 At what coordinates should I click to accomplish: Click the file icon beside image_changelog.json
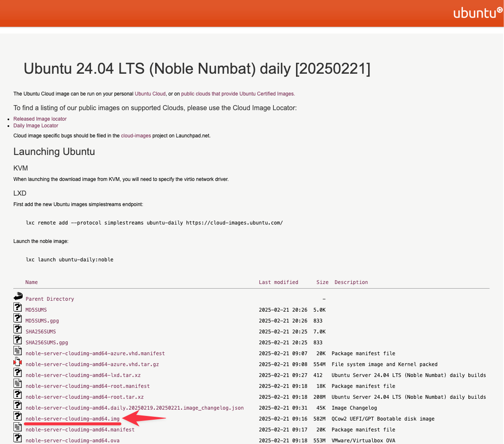point(18,405)
